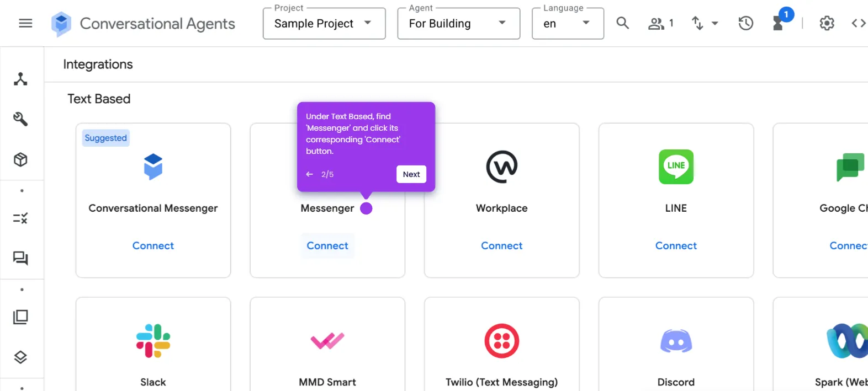Open the hamburger main menu

tap(25, 23)
